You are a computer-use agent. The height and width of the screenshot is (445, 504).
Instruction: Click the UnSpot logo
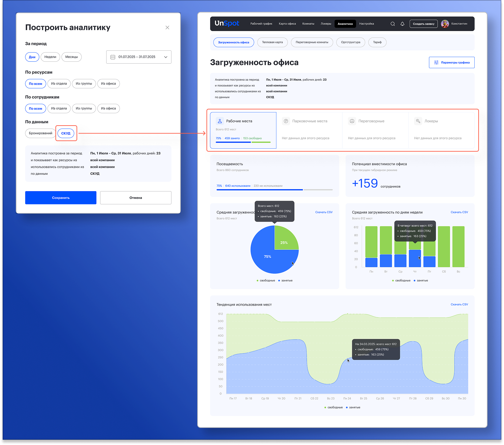[x=227, y=23]
